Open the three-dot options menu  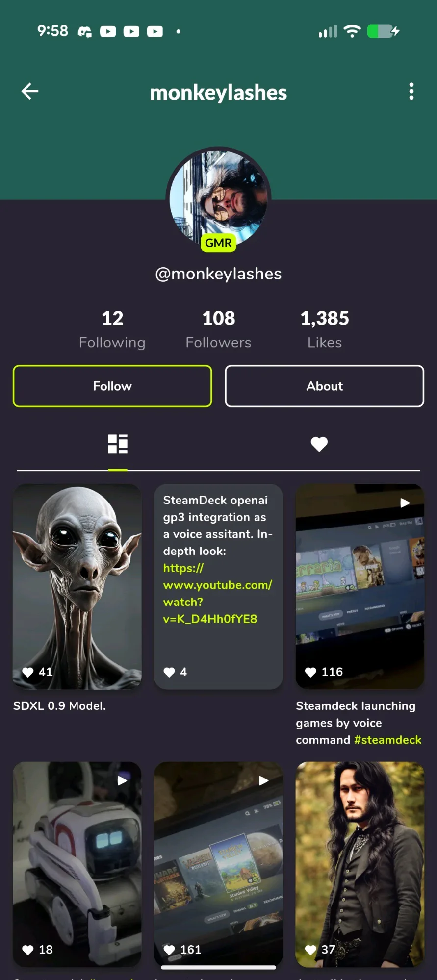tap(411, 91)
